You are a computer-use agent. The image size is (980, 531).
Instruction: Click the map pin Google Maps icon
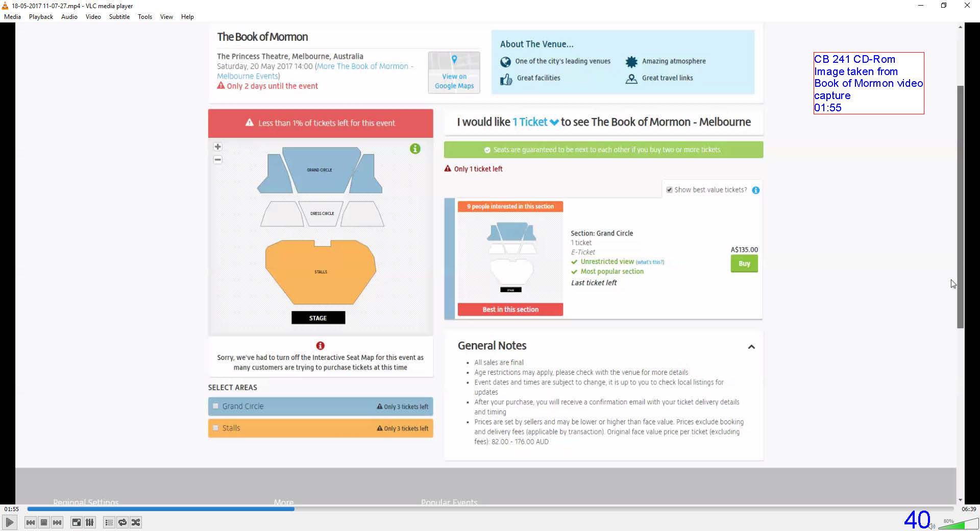point(454,60)
